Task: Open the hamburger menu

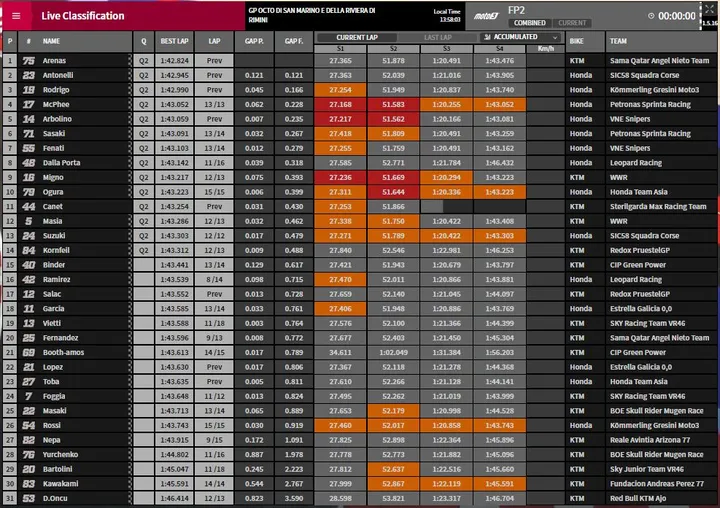Action: pos(16,16)
